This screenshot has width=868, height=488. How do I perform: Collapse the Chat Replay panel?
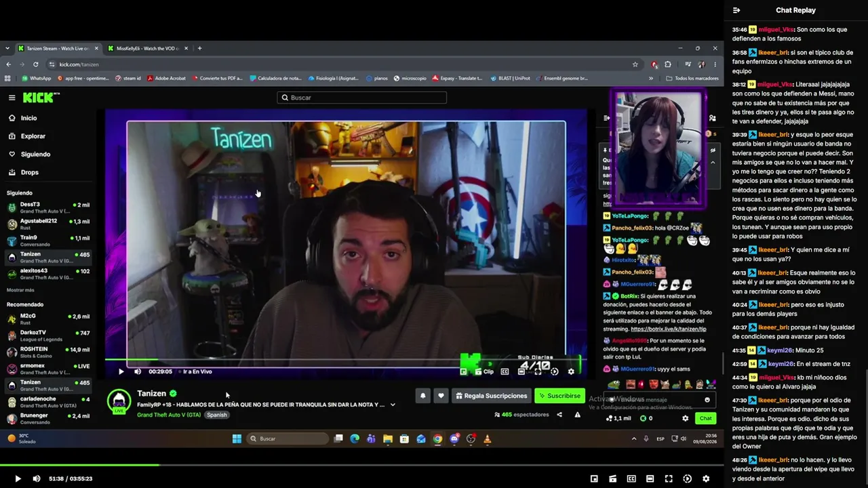[736, 10]
